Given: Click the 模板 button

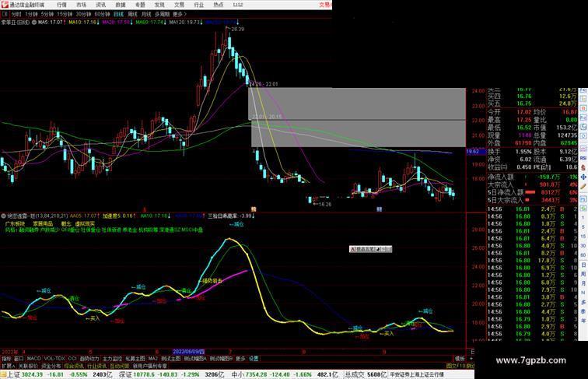Looking at the screenshot, I should (460, 359).
